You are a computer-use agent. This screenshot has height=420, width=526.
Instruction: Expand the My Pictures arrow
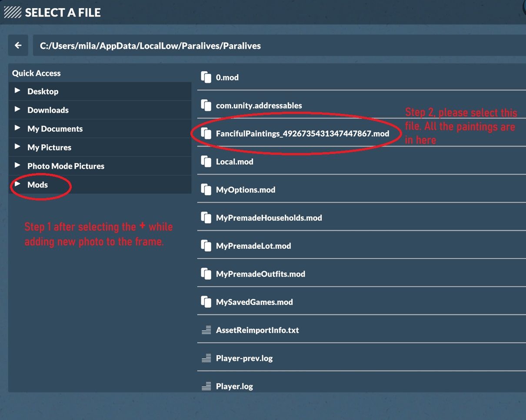pyautogui.click(x=17, y=147)
